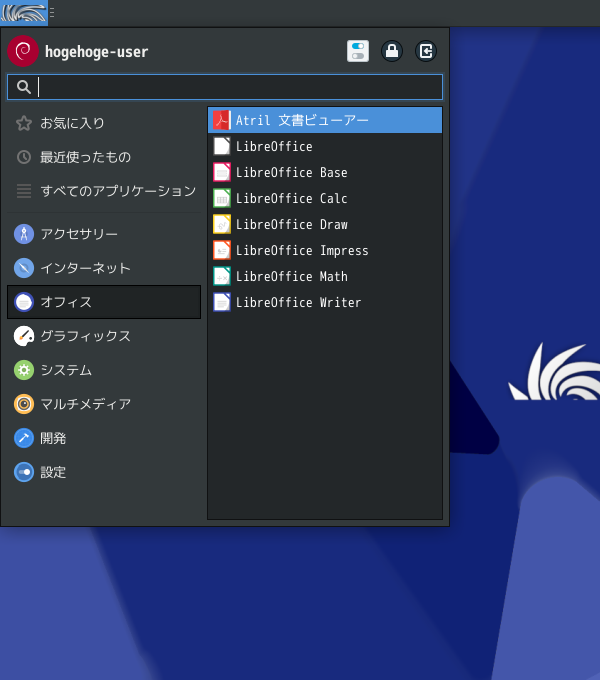Open the settings manager toggle icon
The width and height of the screenshot is (600, 680).
[358, 51]
